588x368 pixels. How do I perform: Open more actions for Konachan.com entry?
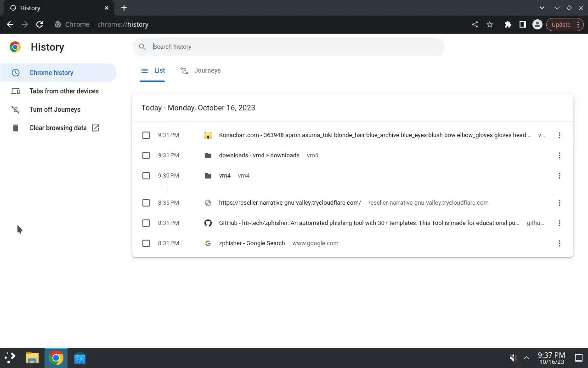coord(559,135)
